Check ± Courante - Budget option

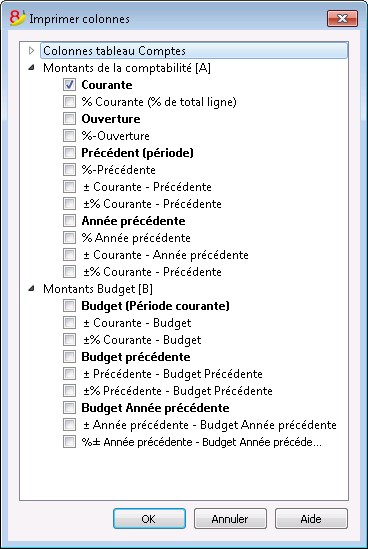69,322
